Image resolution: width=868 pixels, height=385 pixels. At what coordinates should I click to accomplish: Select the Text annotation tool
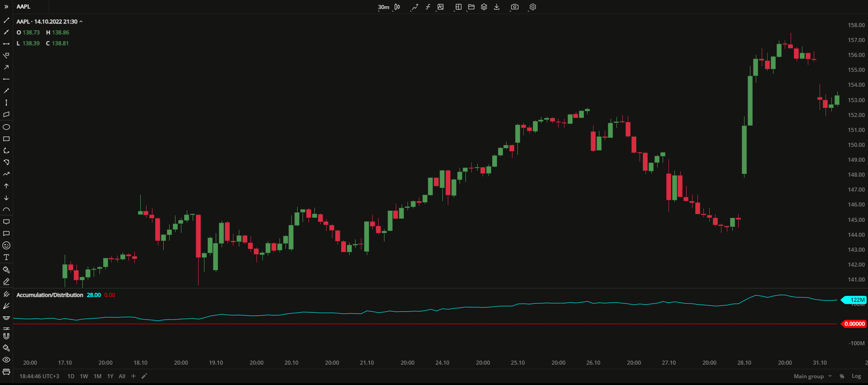[x=6, y=257]
